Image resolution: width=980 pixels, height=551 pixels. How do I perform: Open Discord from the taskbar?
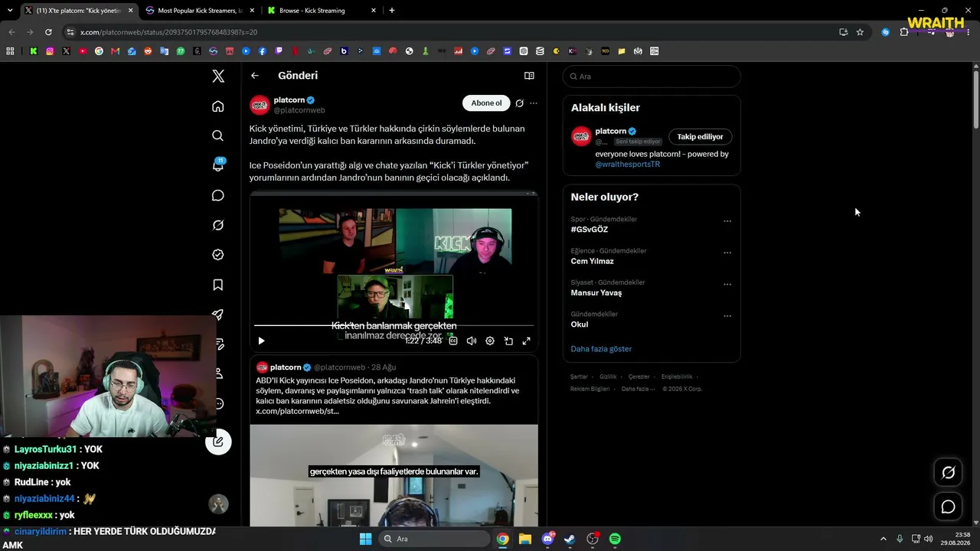coord(547,539)
